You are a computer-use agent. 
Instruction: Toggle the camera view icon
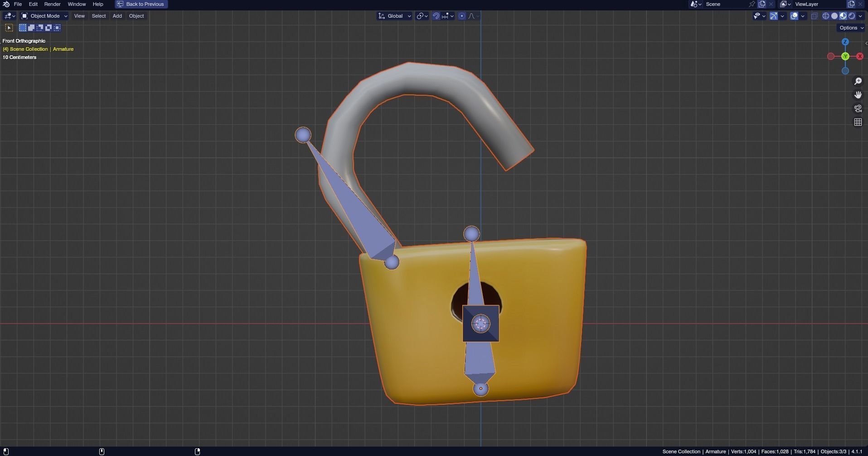(858, 108)
